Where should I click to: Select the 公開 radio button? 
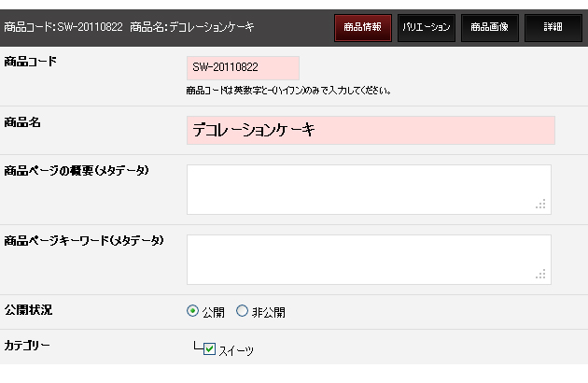pos(192,311)
